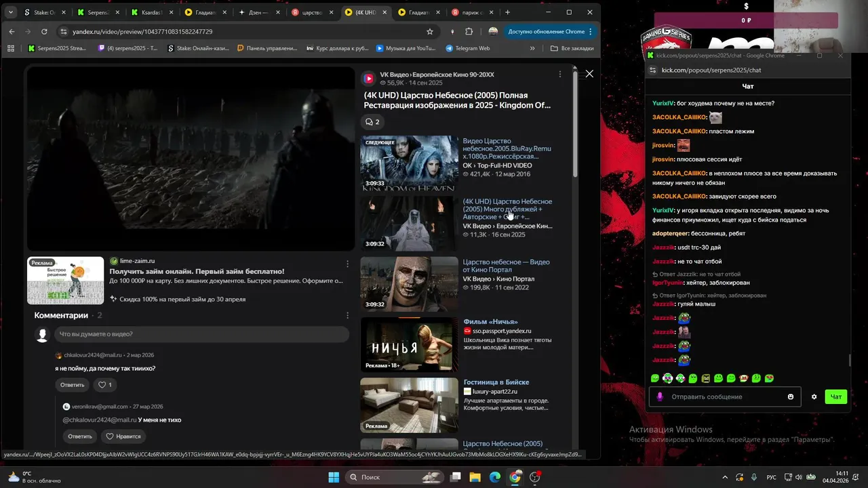Reload the Yandex video page
Image resolution: width=868 pixels, height=488 pixels.
[44, 31]
